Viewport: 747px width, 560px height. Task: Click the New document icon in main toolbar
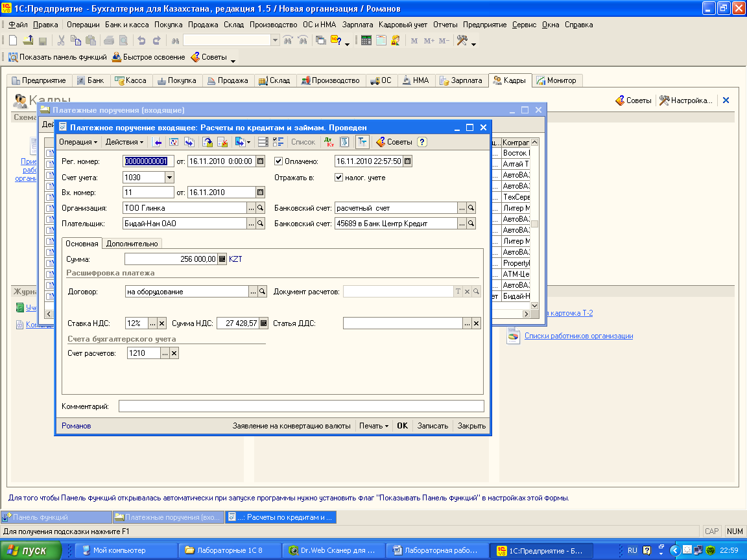(x=14, y=40)
